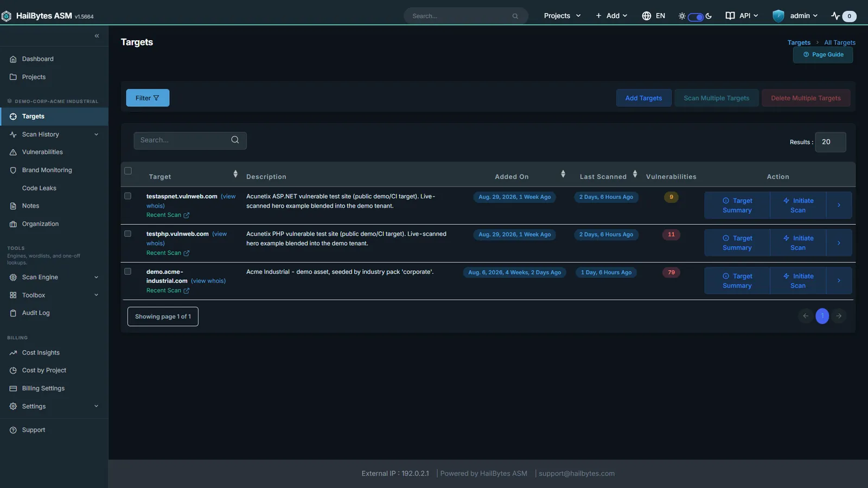Click the targets table Search field

[x=190, y=140]
